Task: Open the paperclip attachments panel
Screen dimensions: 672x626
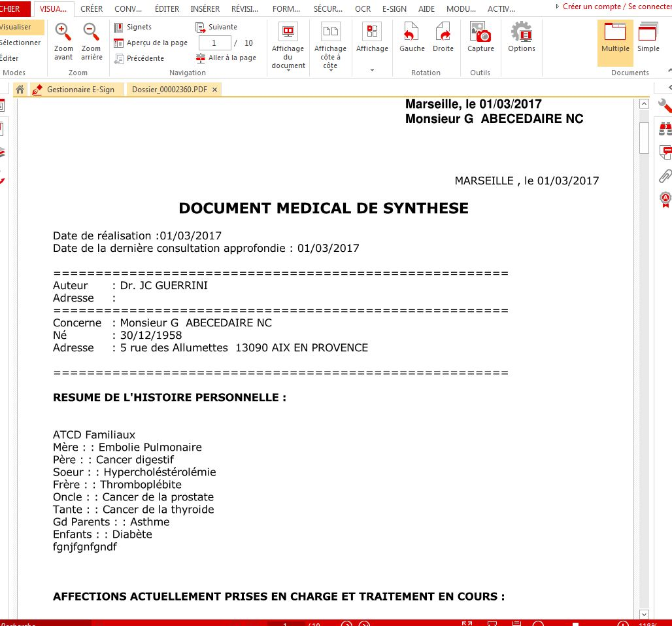Action: coord(665,175)
